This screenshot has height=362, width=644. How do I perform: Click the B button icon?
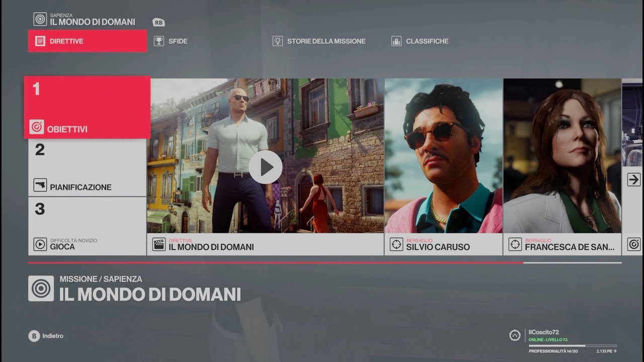(x=34, y=336)
